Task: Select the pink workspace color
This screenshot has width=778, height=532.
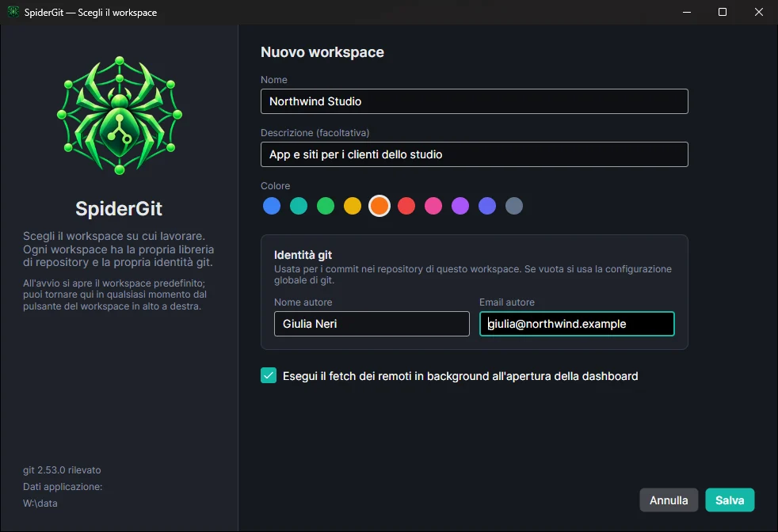Action: (x=433, y=206)
